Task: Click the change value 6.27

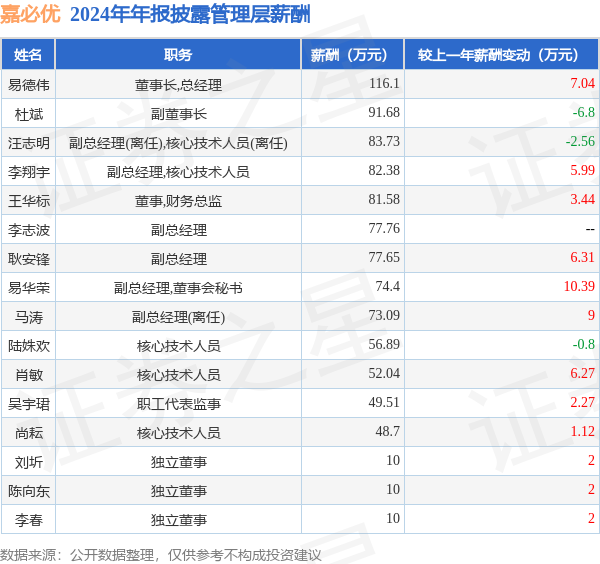Action: 582,373
